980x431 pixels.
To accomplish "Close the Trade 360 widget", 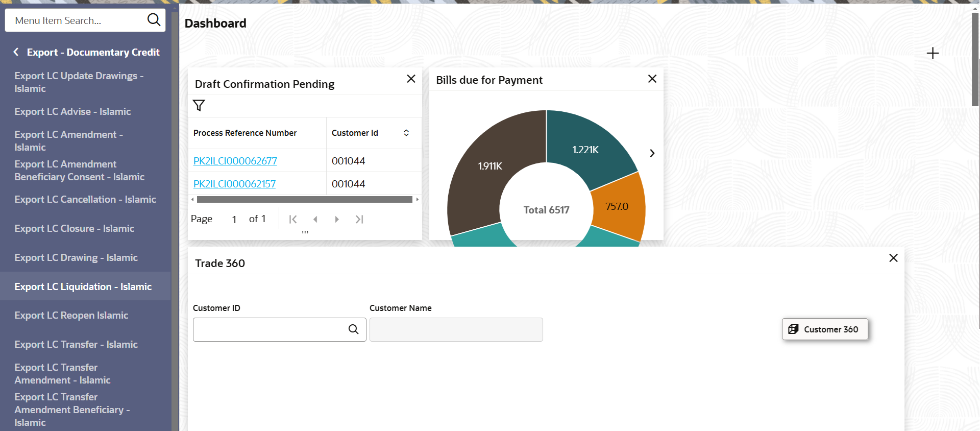I will [893, 258].
